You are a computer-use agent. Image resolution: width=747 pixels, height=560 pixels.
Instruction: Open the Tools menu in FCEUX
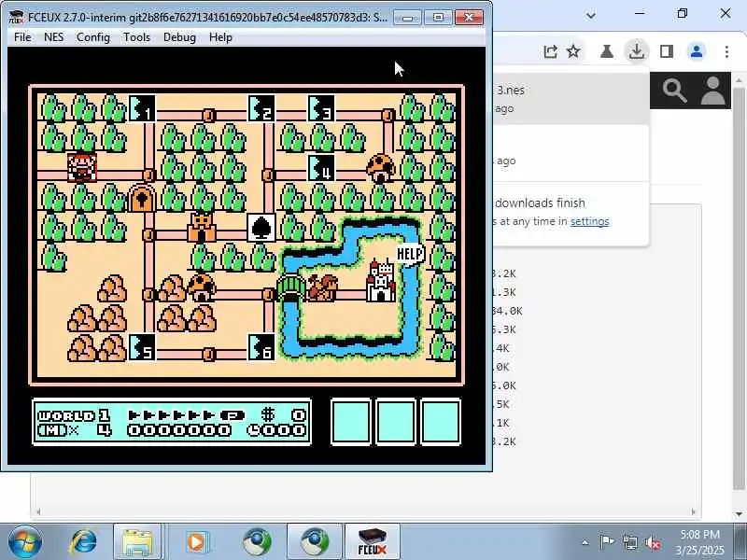pos(136,37)
